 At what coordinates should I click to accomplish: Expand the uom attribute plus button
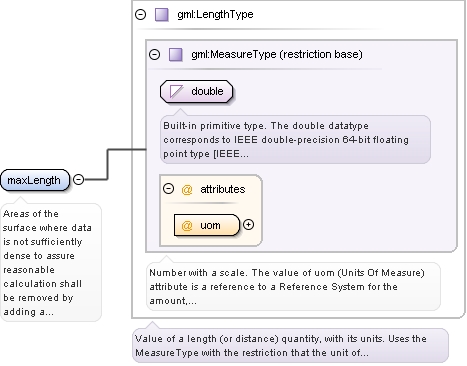tap(248, 225)
